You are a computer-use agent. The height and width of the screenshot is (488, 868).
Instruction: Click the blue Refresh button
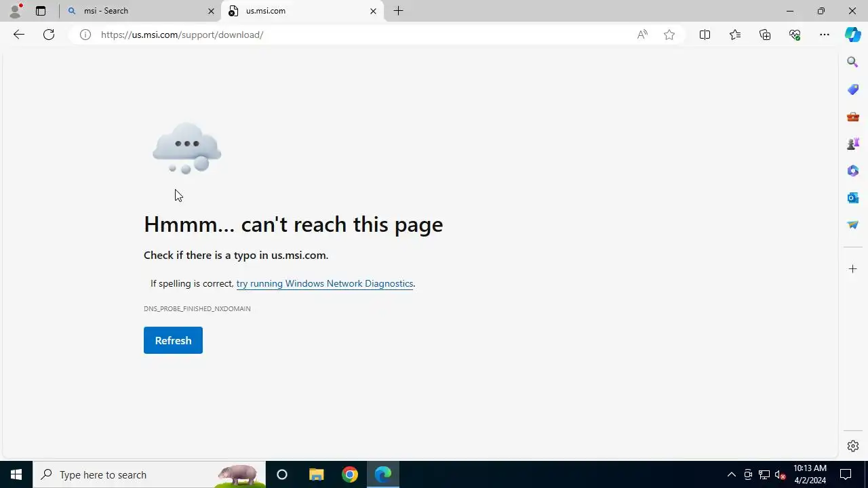tap(173, 340)
